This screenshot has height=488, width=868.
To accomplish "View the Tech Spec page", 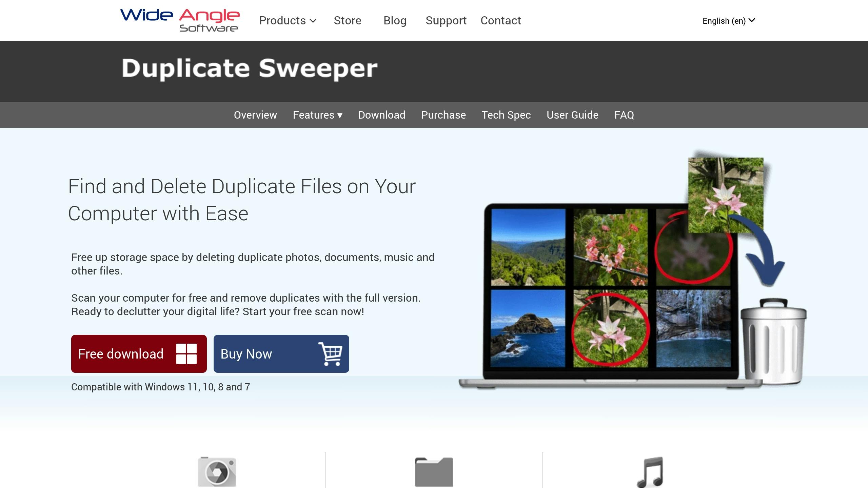I will 506,115.
